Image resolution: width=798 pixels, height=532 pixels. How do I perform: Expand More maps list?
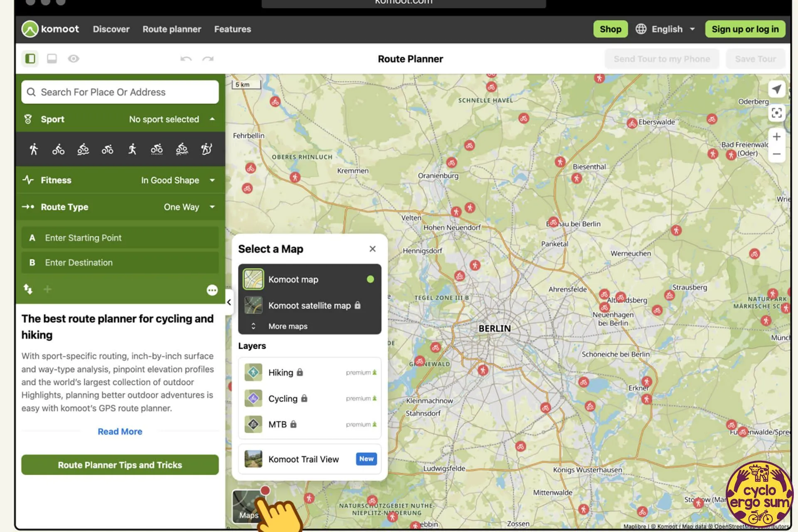tap(288, 326)
